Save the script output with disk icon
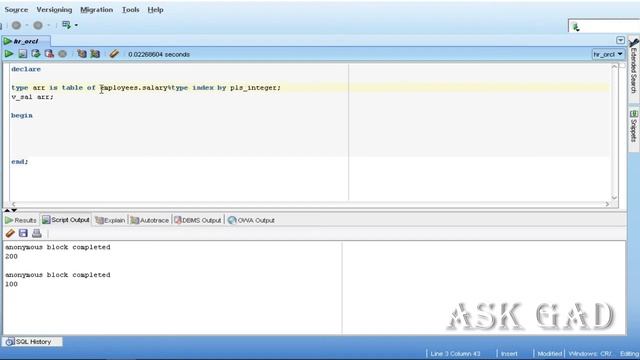This screenshot has width=640, height=360. click(23, 233)
